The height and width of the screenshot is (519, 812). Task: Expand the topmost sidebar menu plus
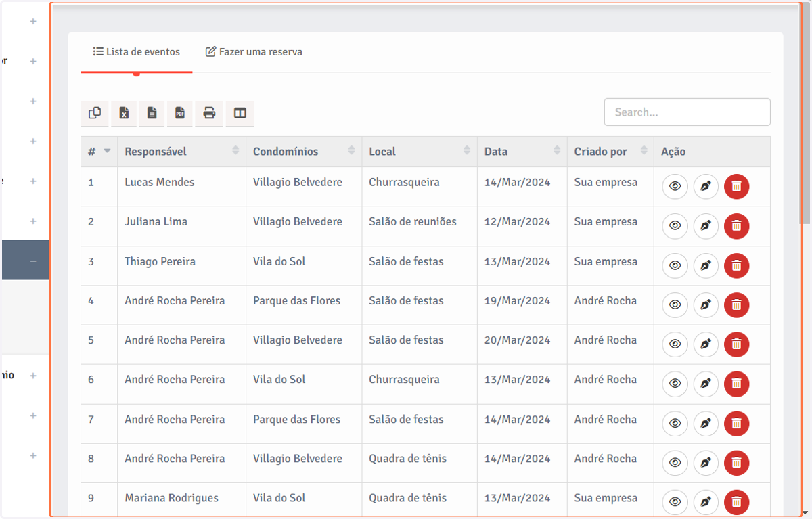[x=33, y=22]
